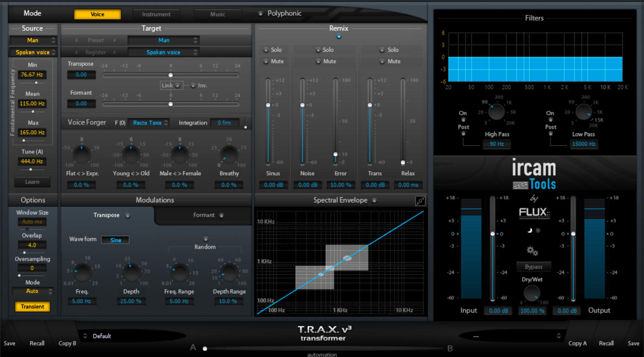Click the Dry/Wet knob
The height and width of the screenshot is (357, 644).
[532, 293]
